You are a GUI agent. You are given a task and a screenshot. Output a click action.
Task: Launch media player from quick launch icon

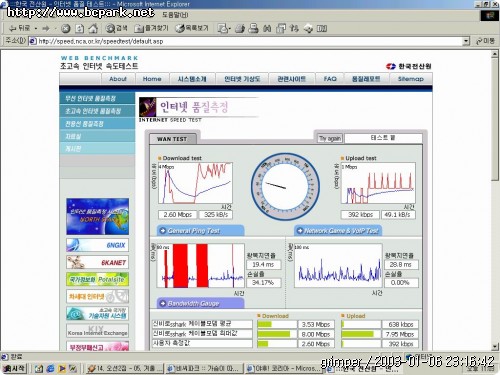point(62,369)
